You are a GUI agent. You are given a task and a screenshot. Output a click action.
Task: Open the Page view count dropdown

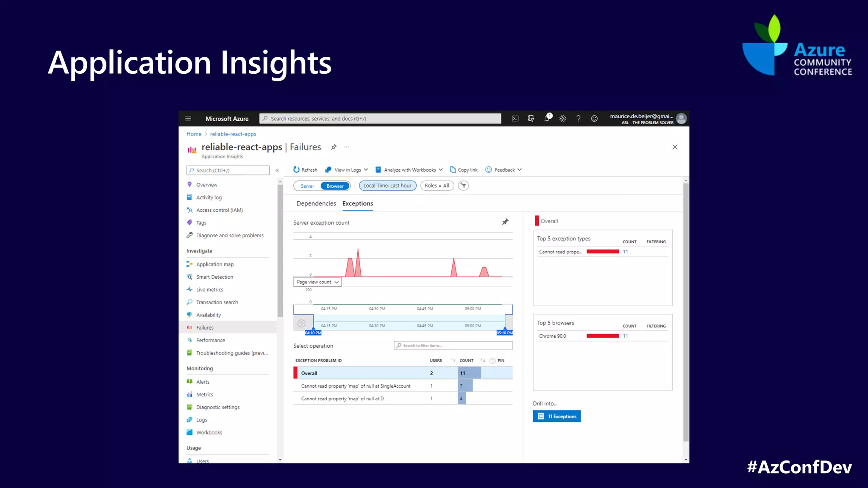[317, 282]
